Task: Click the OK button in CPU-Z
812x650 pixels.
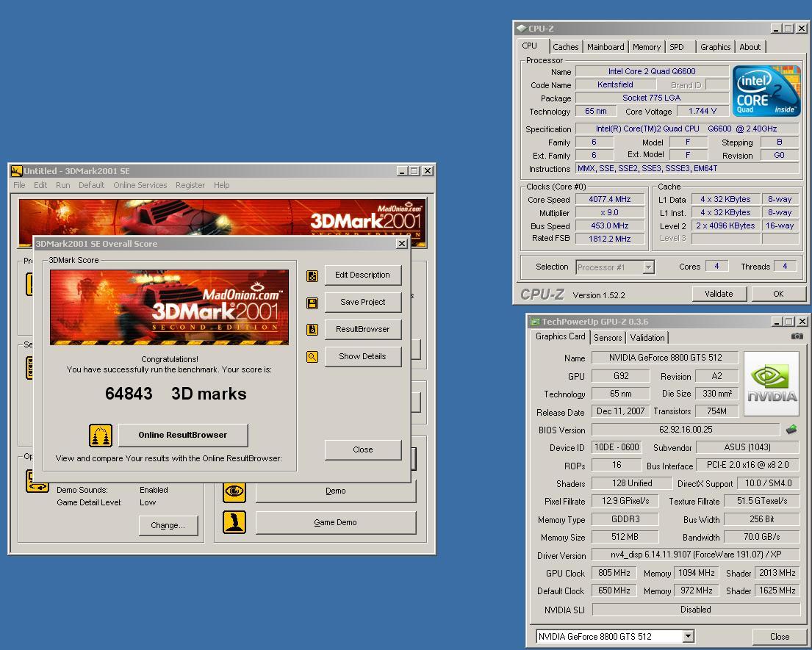Action: (x=778, y=294)
